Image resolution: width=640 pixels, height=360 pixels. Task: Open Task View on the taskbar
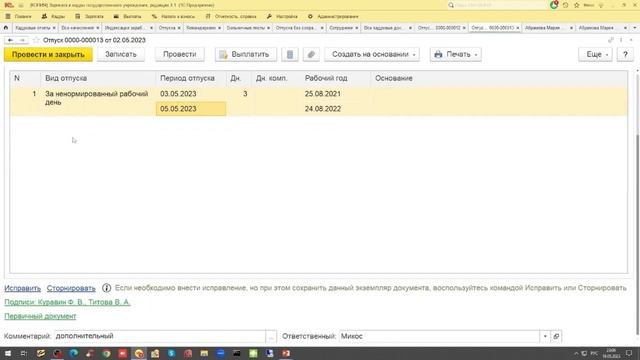pyautogui.click(x=24, y=353)
